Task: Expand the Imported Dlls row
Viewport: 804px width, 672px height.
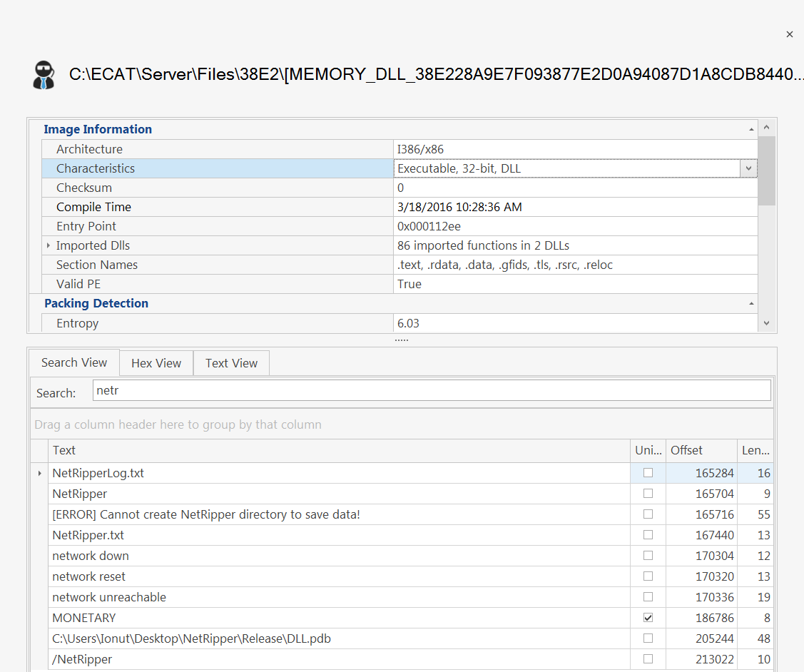Action: [x=49, y=245]
